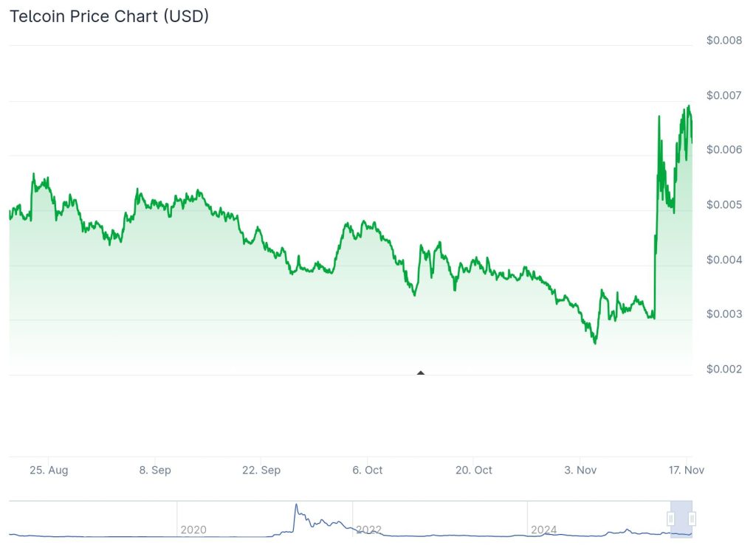
Task: Click the right navigator range handle
Action: click(x=693, y=519)
